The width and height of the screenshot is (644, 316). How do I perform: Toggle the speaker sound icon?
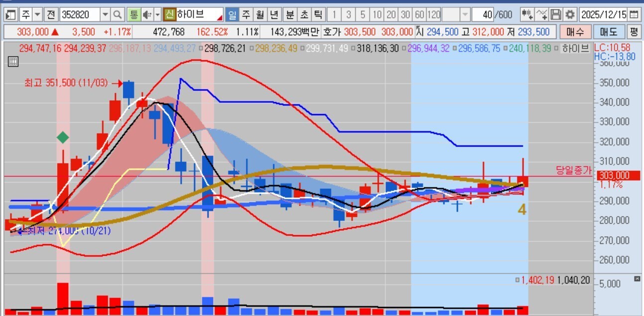point(147,14)
